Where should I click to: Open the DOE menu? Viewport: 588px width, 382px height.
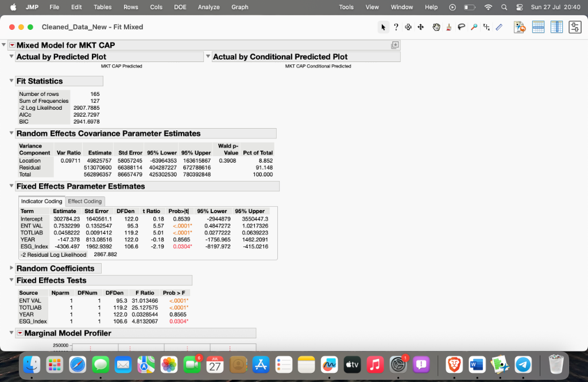[180, 7]
